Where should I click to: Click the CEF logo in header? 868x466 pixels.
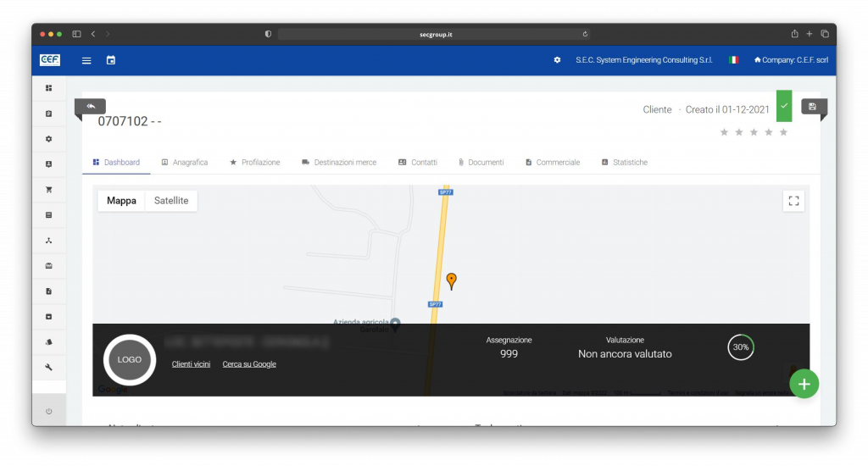pyautogui.click(x=50, y=60)
